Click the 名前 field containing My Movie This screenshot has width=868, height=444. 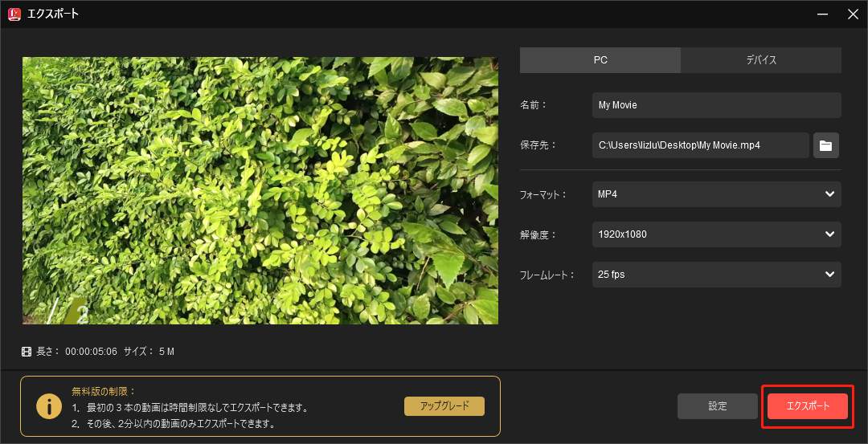[x=716, y=105]
